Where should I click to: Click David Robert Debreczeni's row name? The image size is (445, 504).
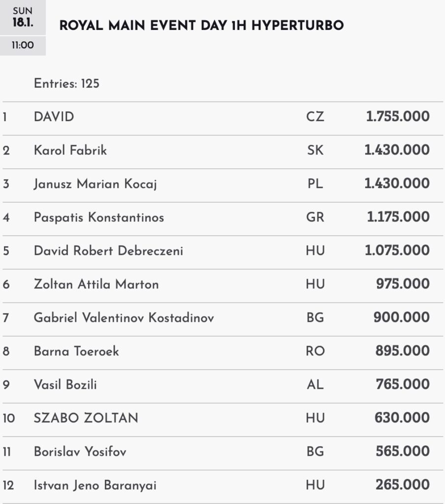pos(108,251)
